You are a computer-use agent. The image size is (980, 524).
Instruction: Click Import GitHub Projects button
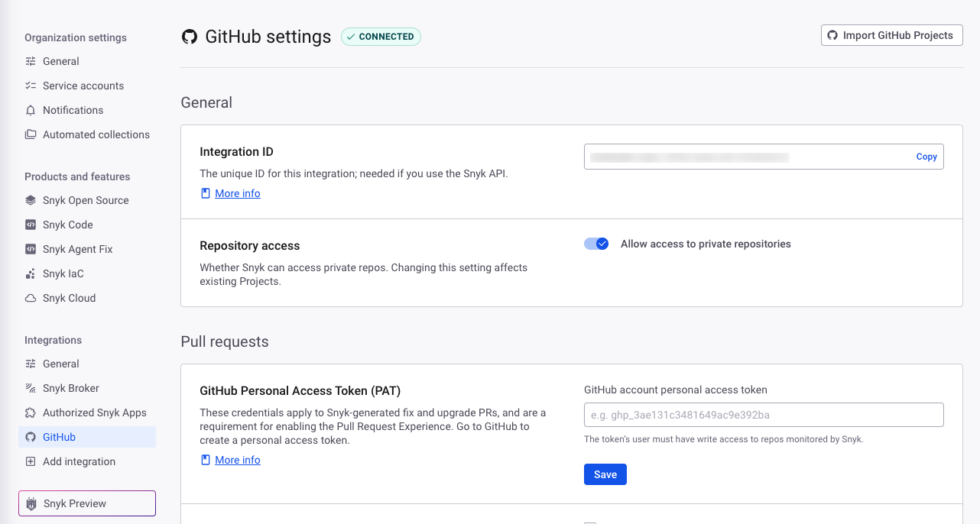(891, 35)
